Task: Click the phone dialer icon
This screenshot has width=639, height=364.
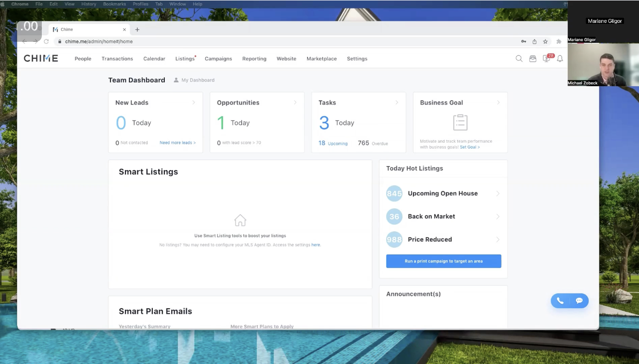Action: click(560, 300)
